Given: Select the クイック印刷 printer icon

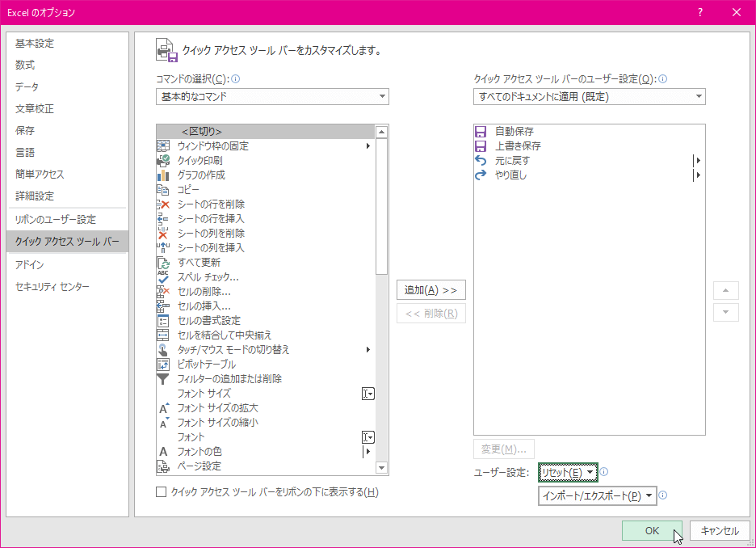Looking at the screenshot, I should coord(163,160).
